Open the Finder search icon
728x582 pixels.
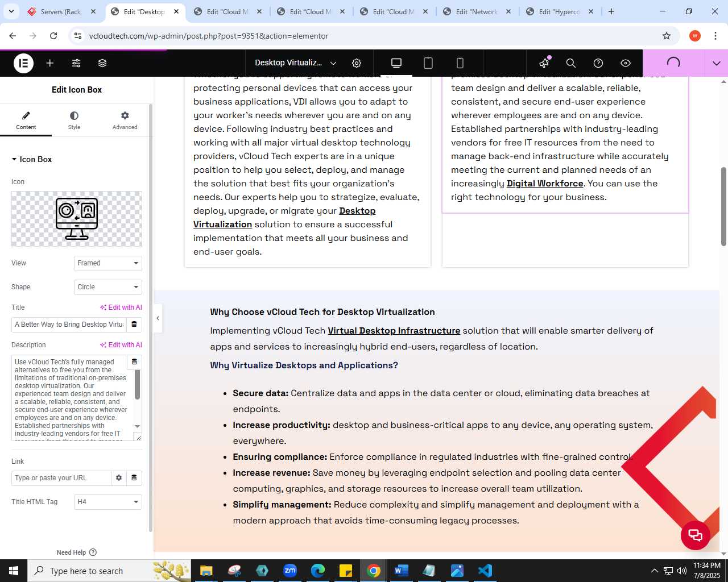pos(571,63)
